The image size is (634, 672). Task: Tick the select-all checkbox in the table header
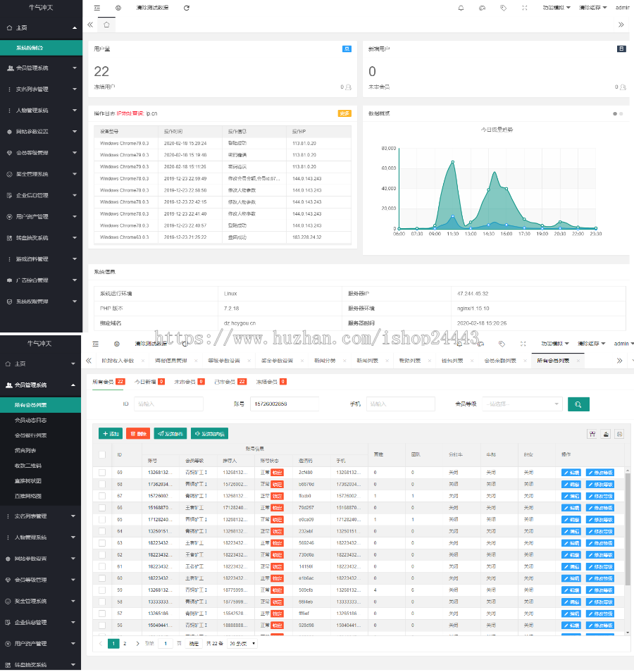(102, 454)
